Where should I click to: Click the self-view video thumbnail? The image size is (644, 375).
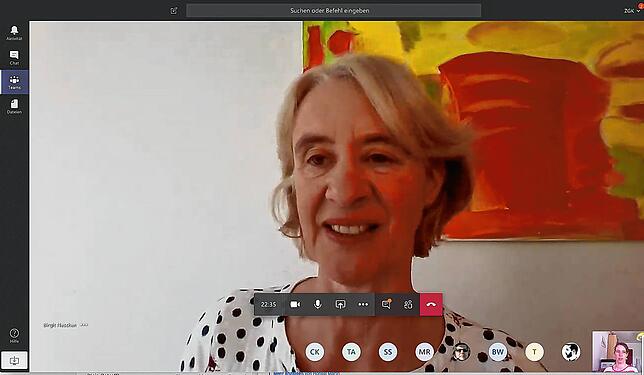coord(618,352)
